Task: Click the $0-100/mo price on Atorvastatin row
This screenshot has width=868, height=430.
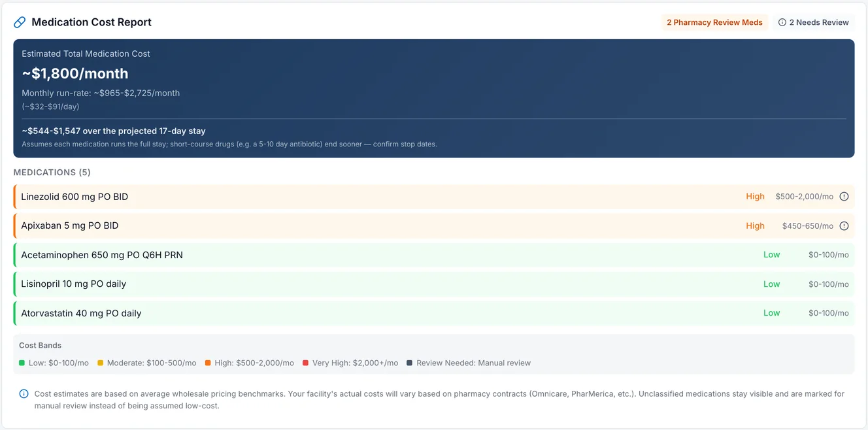Action: click(828, 313)
